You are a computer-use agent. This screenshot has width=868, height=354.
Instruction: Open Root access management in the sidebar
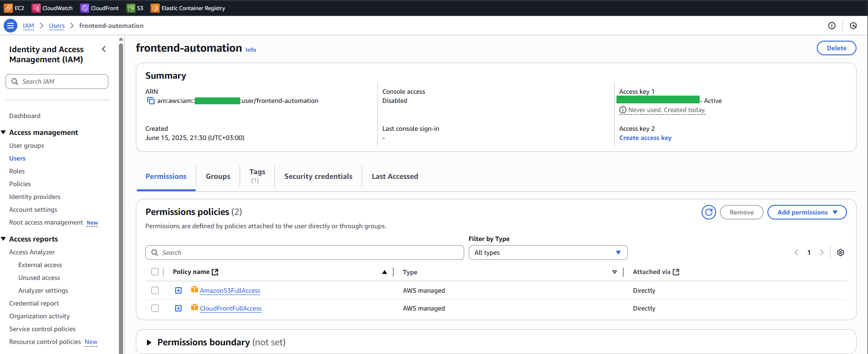point(46,222)
